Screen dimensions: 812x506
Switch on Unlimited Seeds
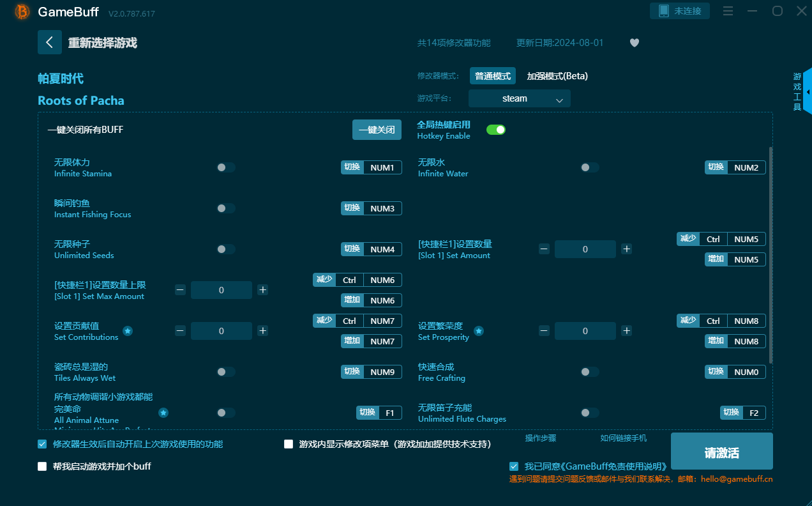coord(226,249)
